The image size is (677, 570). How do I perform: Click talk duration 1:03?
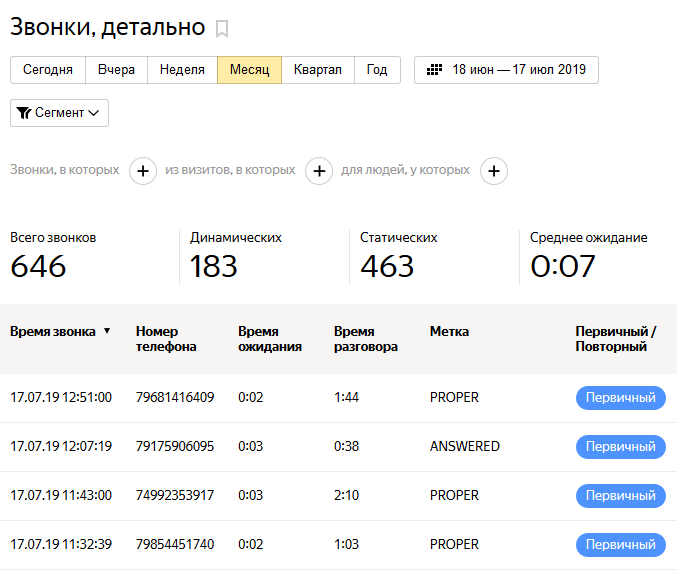tap(346, 544)
